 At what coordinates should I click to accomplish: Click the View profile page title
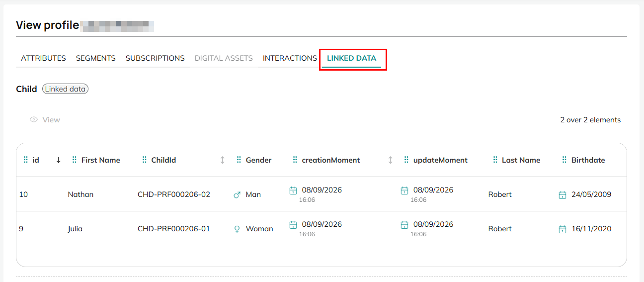click(x=47, y=25)
